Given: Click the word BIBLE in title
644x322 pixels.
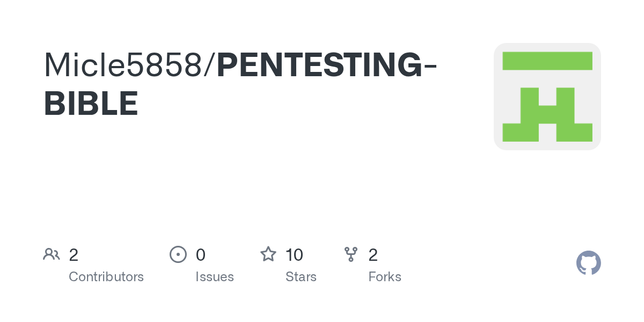Looking at the screenshot, I should click(x=91, y=104).
